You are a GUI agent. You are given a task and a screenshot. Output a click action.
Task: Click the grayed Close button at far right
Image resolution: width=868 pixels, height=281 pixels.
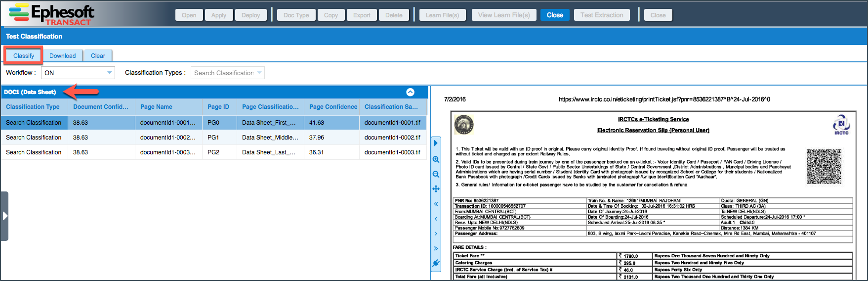pyautogui.click(x=658, y=15)
